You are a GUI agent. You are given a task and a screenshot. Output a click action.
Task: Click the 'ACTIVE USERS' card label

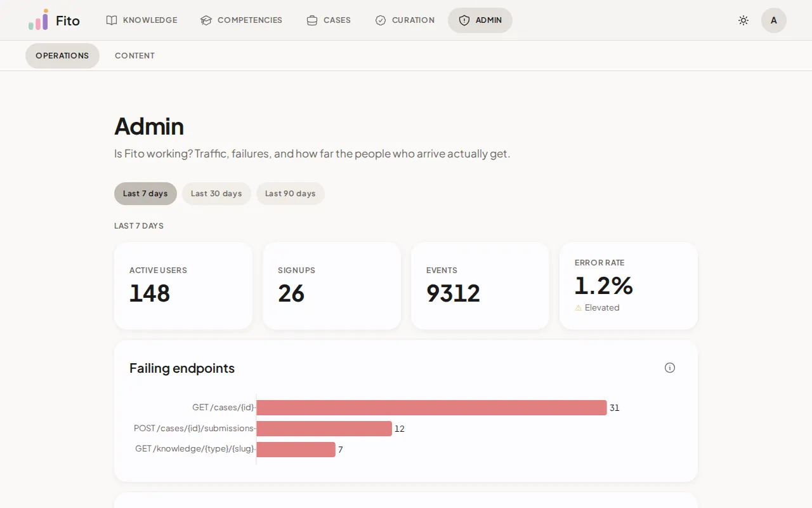click(158, 271)
